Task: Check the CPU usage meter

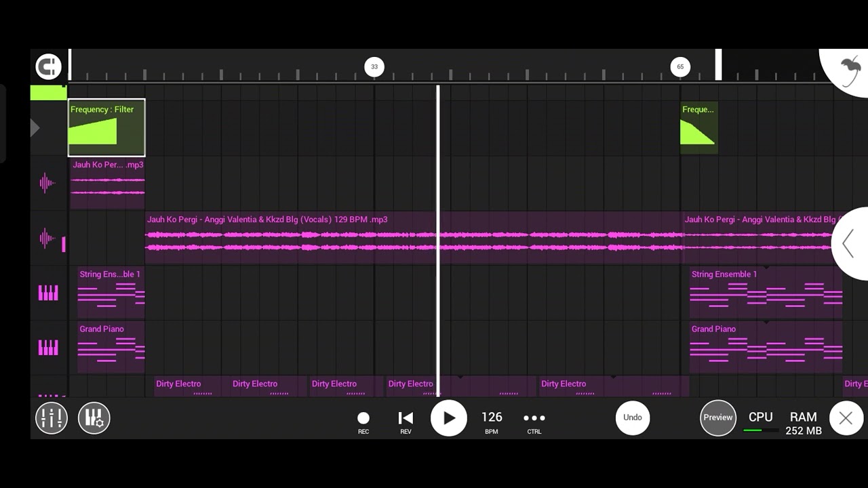Action: tap(760, 421)
